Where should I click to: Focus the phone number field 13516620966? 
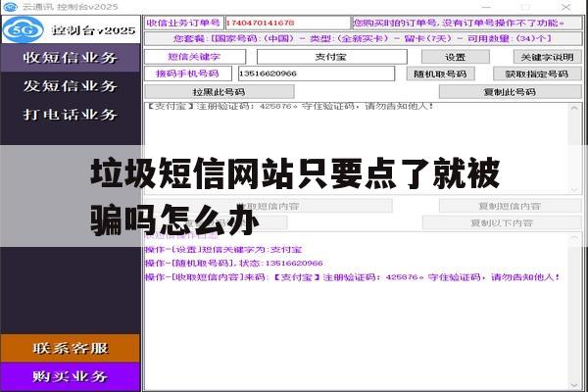tap(317, 73)
